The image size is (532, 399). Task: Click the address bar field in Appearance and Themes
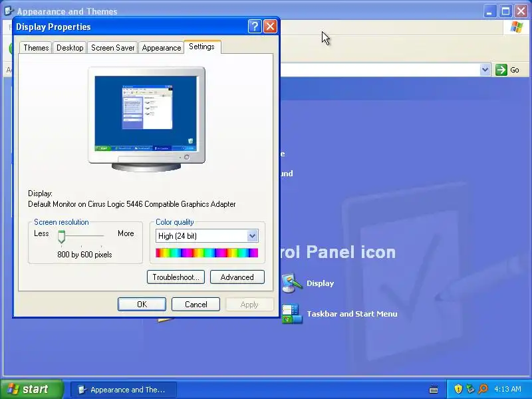(x=380, y=70)
